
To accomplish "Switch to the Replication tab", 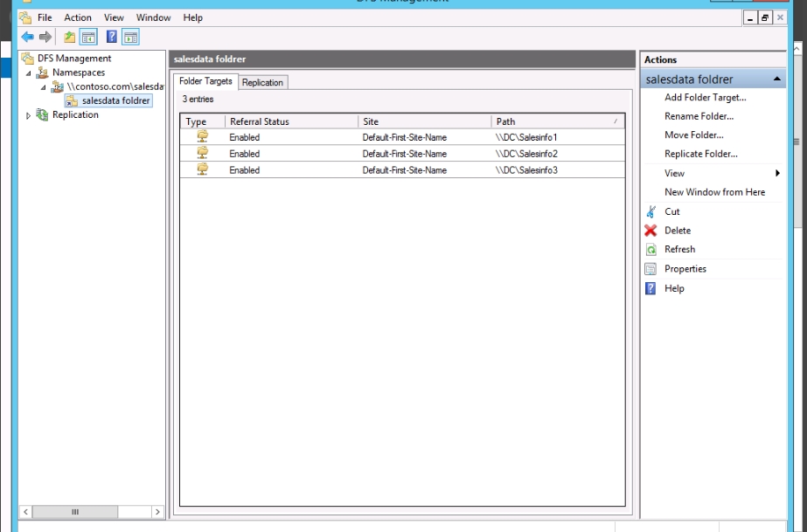I will pyautogui.click(x=262, y=82).
